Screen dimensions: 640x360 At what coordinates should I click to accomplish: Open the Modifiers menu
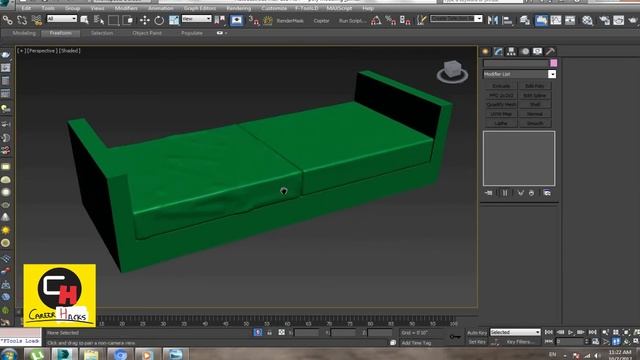point(126,8)
